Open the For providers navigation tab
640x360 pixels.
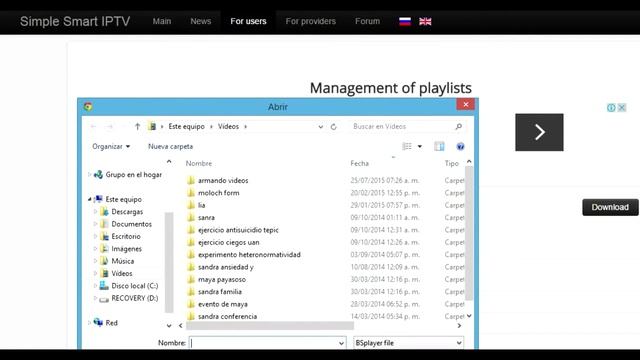[311, 21]
